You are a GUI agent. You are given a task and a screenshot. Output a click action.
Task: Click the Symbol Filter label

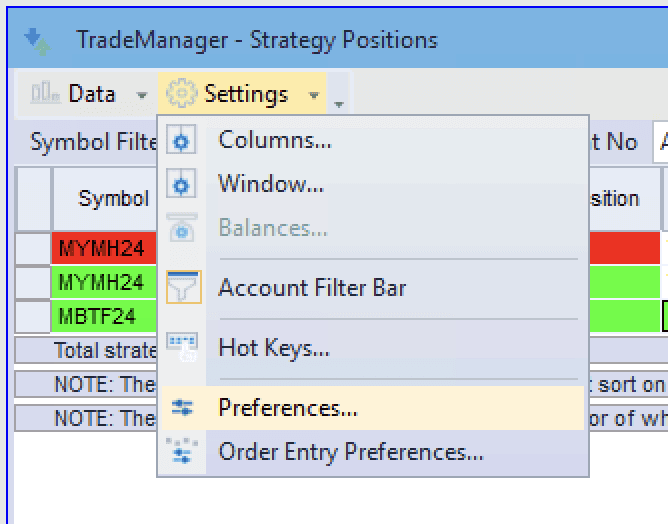click(x=93, y=142)
